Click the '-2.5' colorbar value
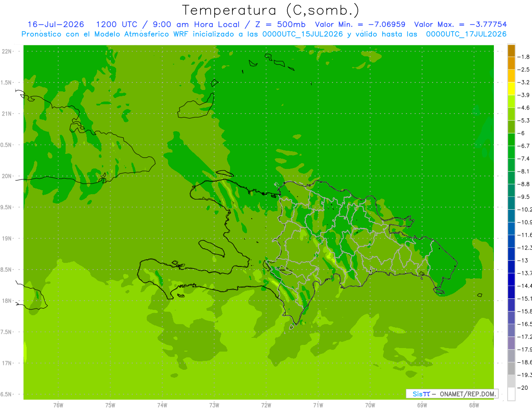532x411 pixels. click(x=524, y=70)
